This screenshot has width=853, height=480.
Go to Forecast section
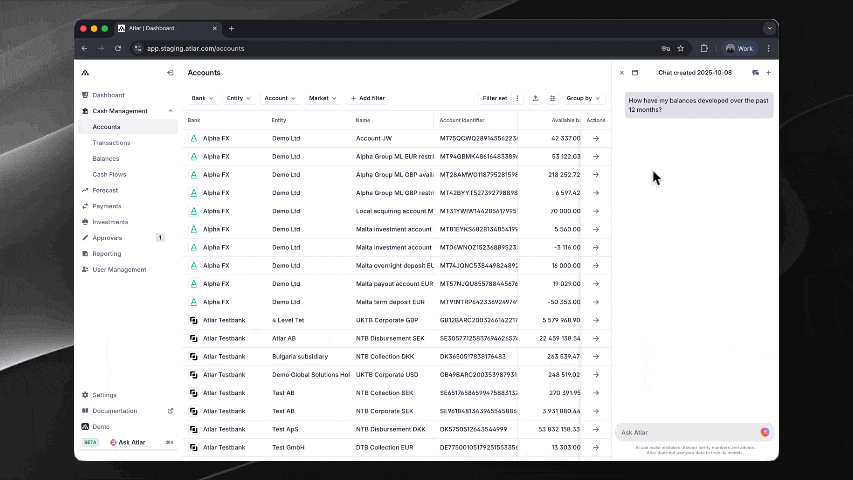pyautogui.click(x=105, y=190)
